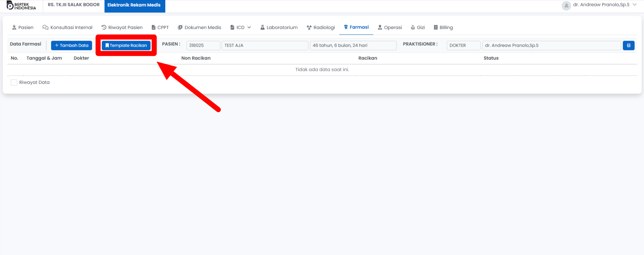644x255 pixels.
Task: Open Konsultasi Internal tab
Action: (x=67, y=28)
